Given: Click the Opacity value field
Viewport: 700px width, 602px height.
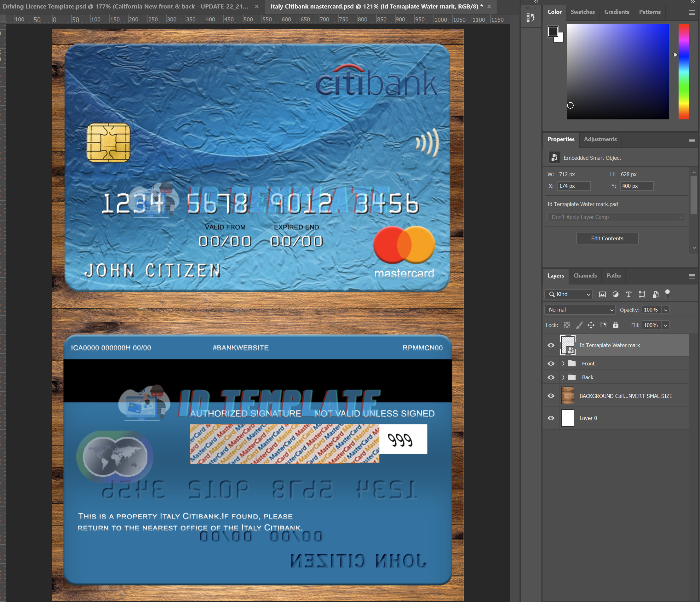Looking at the screenshot, I should point(651,310).
